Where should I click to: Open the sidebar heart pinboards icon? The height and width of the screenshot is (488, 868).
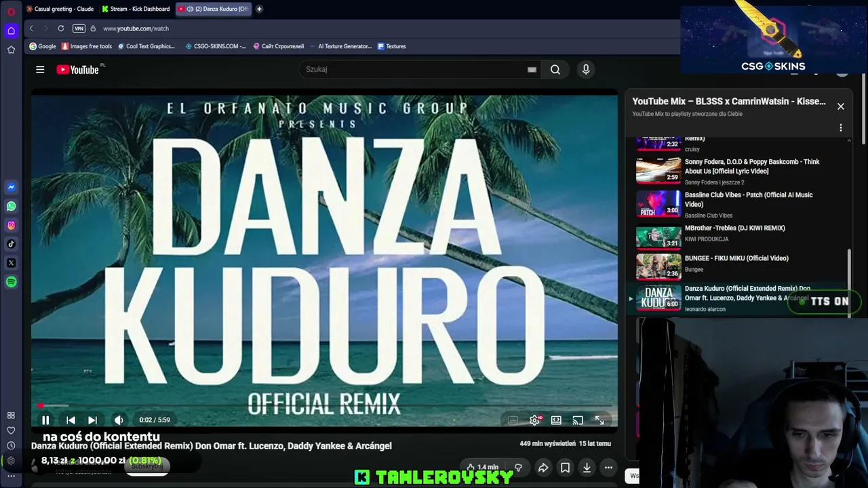click(x=11, y=430)
